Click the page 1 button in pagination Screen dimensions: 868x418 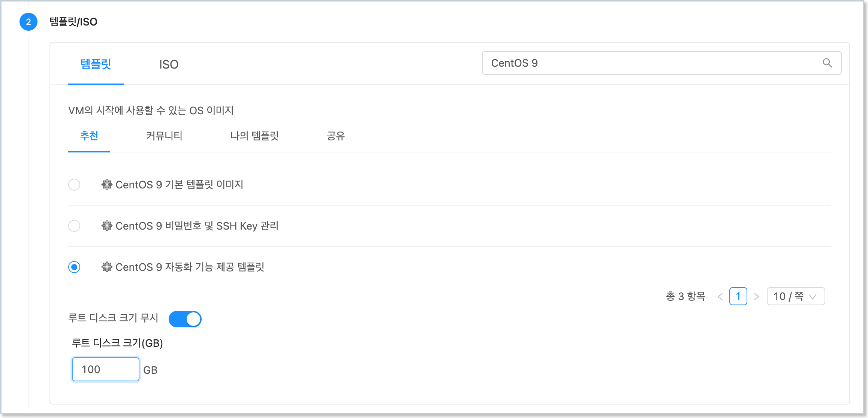[x=738, y=296]
